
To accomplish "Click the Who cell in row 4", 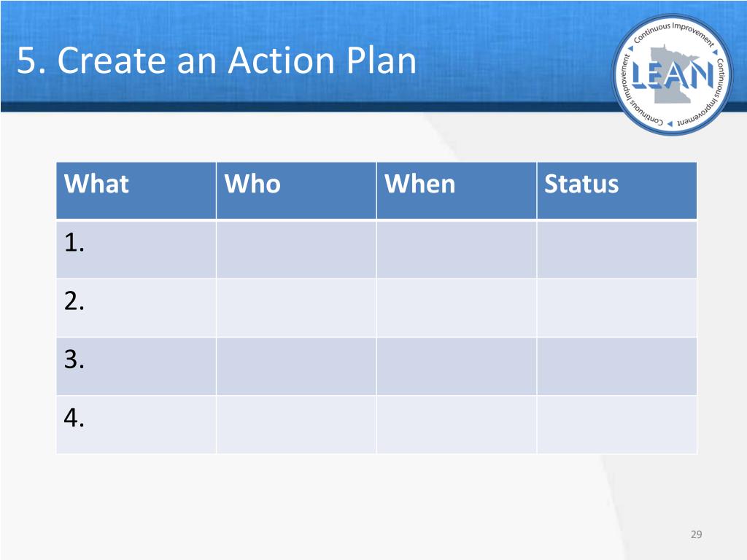I will point(296,425).
